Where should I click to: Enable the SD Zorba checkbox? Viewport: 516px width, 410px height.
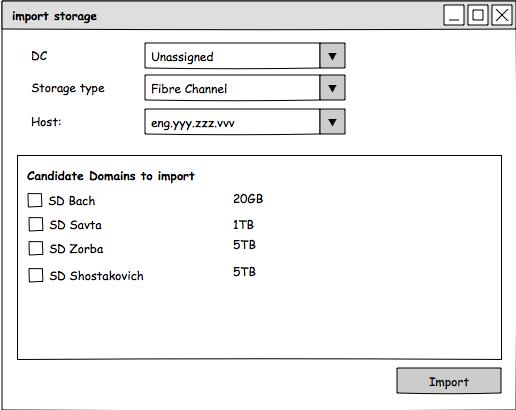[36, 248]
